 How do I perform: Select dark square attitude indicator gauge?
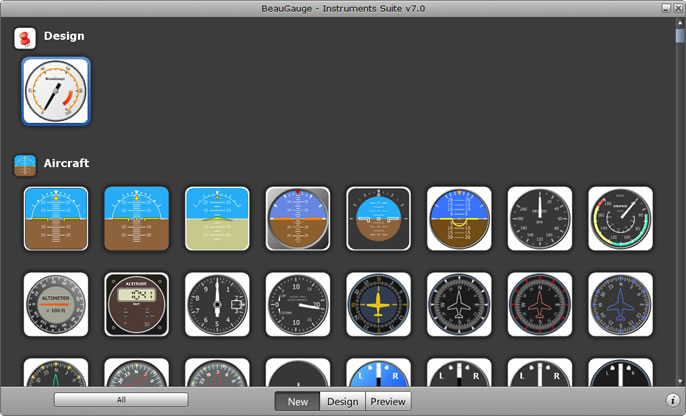tap(378, 219)
